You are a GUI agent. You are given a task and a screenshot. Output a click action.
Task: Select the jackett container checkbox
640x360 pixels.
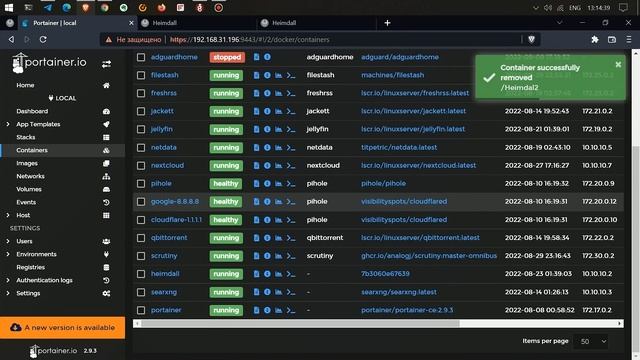[141, 111]
